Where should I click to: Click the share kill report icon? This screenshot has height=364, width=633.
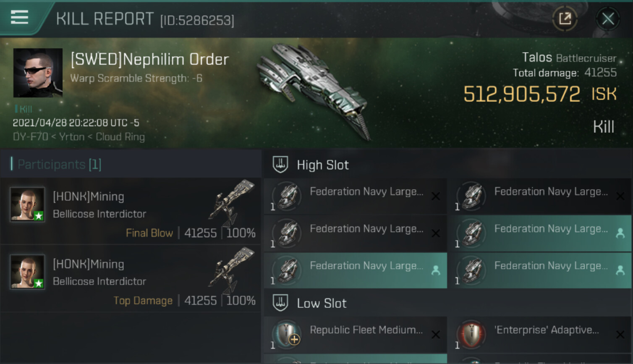coord(565,19)
